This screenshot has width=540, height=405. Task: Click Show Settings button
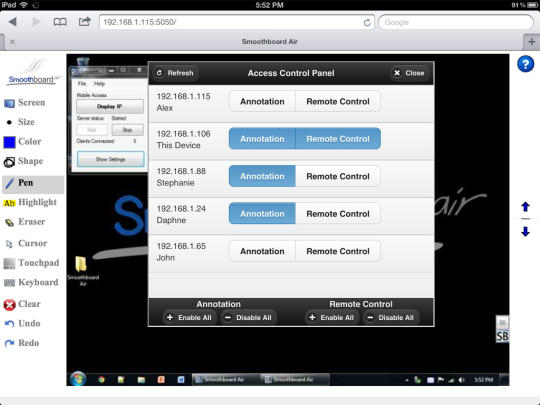tap(111, 159)
